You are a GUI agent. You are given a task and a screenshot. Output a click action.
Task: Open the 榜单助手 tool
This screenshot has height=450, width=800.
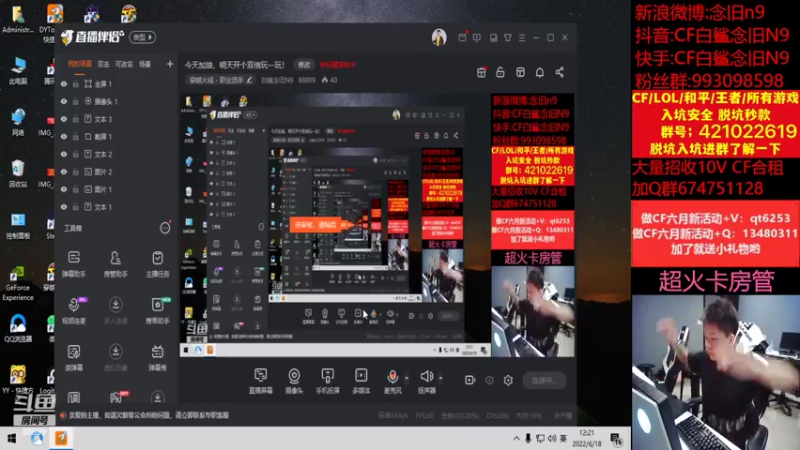pyautogui.click(x=158, y=310)
